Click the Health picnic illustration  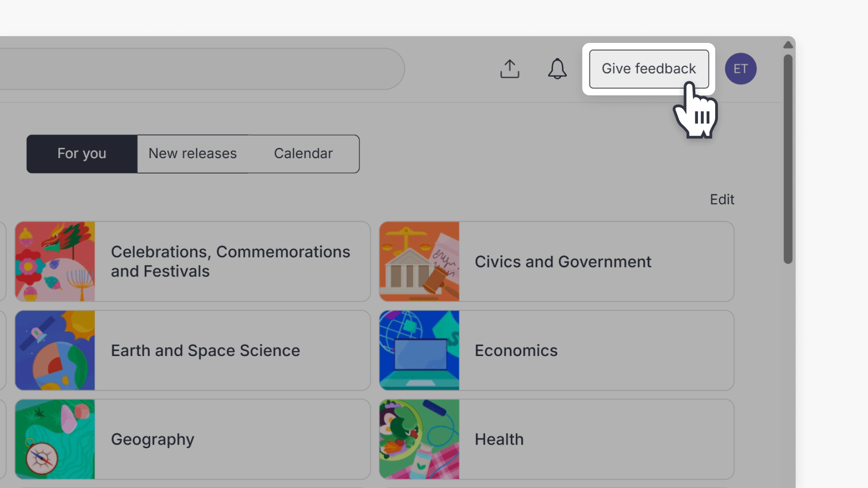[x=419, y=439]
